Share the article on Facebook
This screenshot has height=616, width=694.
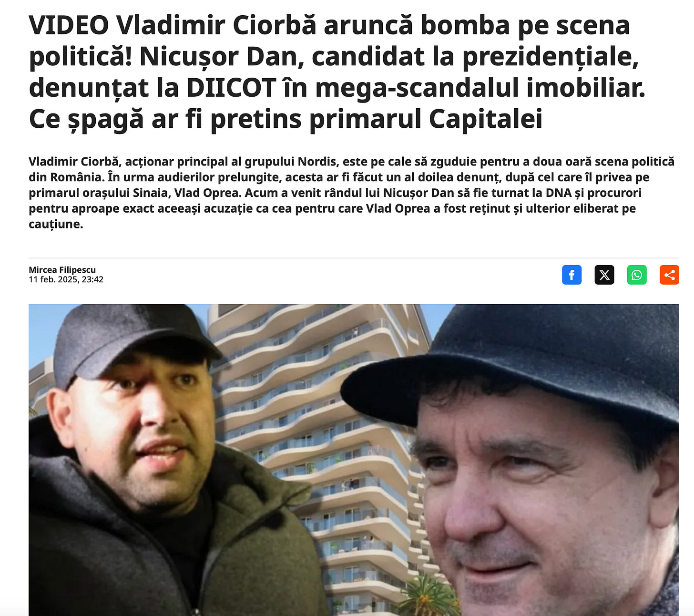tap(572, 275)
